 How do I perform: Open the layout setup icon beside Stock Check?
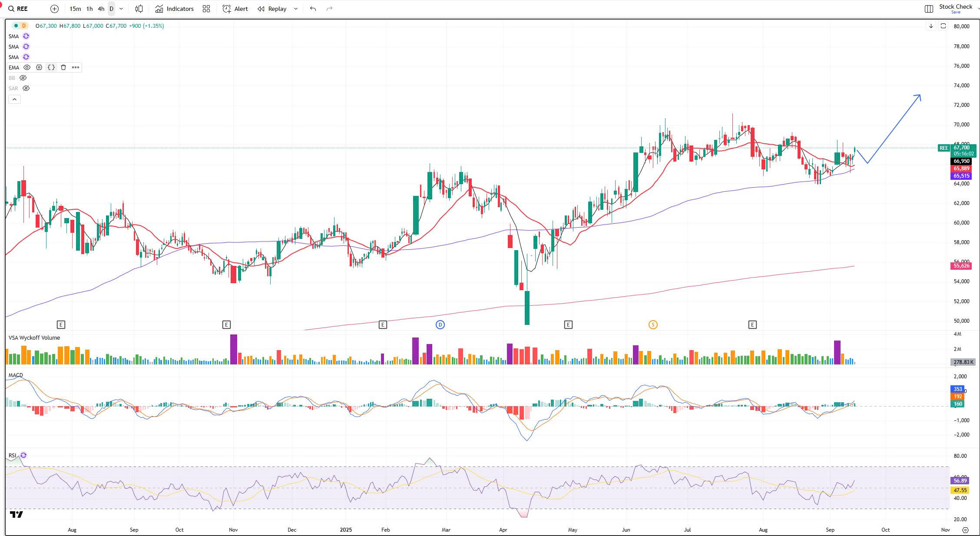[929, 9]
